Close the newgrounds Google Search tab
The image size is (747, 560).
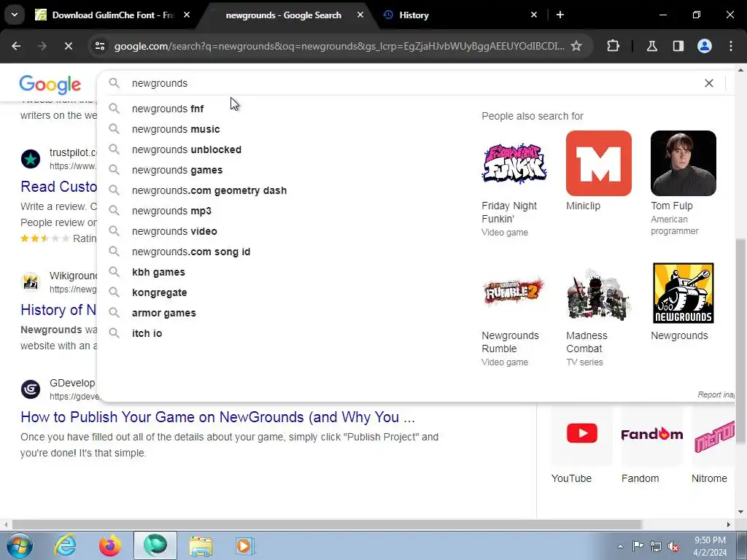(360, 15)
